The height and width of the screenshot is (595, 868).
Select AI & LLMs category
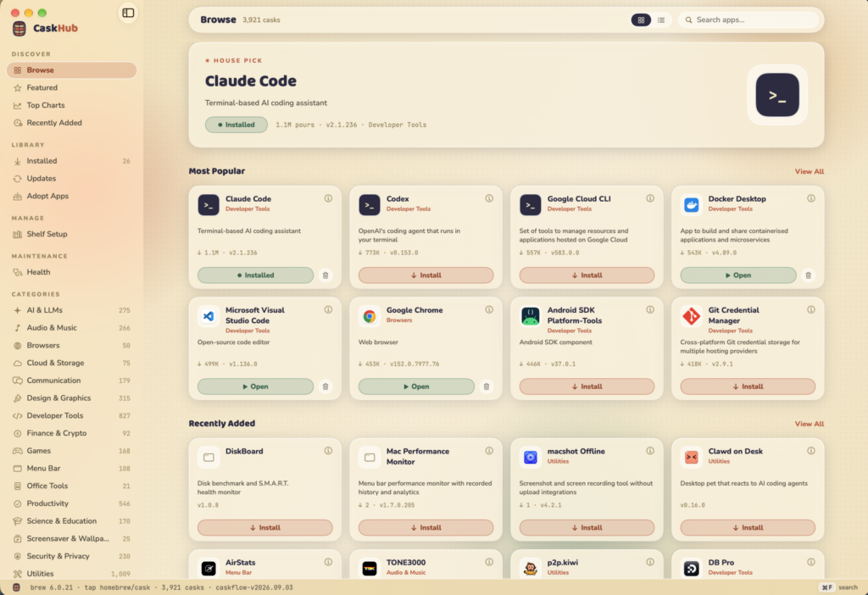point(72,310)
